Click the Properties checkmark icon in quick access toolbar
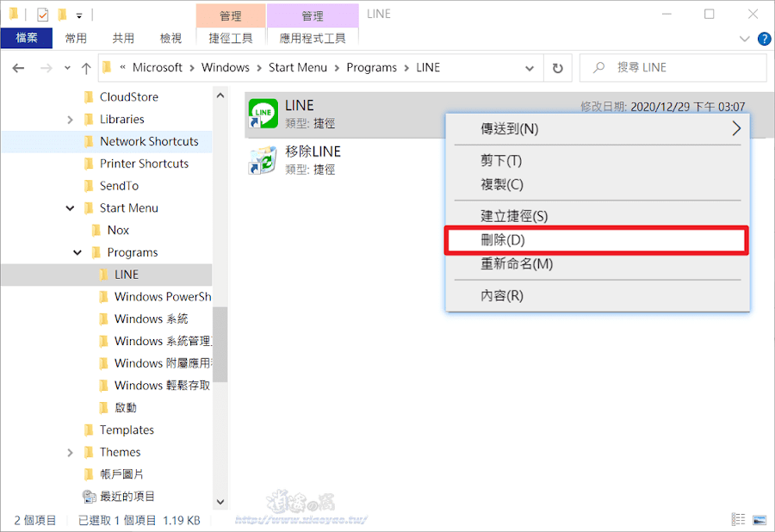775x532 pixels. coord(43,15)
